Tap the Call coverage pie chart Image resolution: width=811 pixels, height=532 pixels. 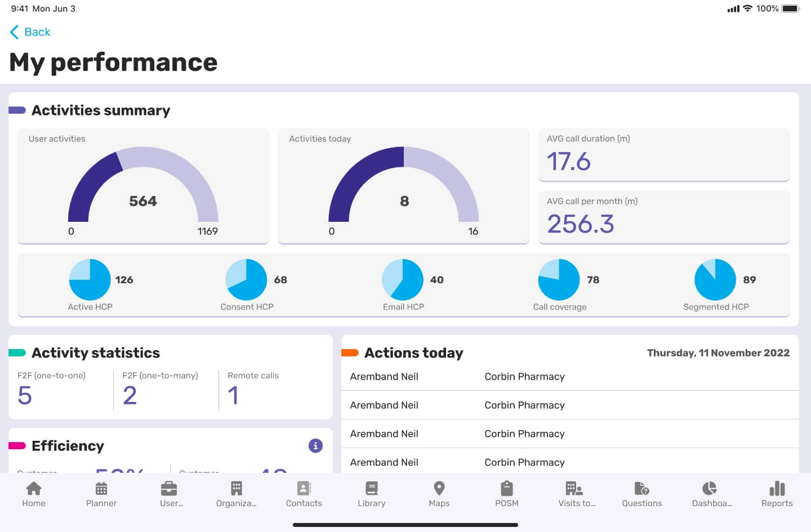click(559, 280)
